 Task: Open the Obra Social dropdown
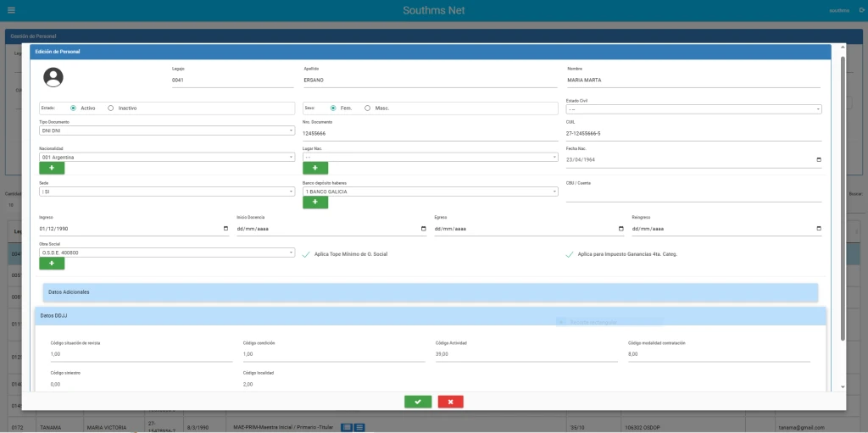[x=167, y=253]
